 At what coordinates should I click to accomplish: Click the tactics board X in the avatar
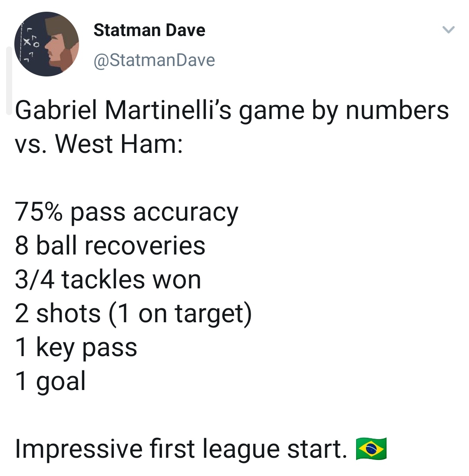pos(27,42)
